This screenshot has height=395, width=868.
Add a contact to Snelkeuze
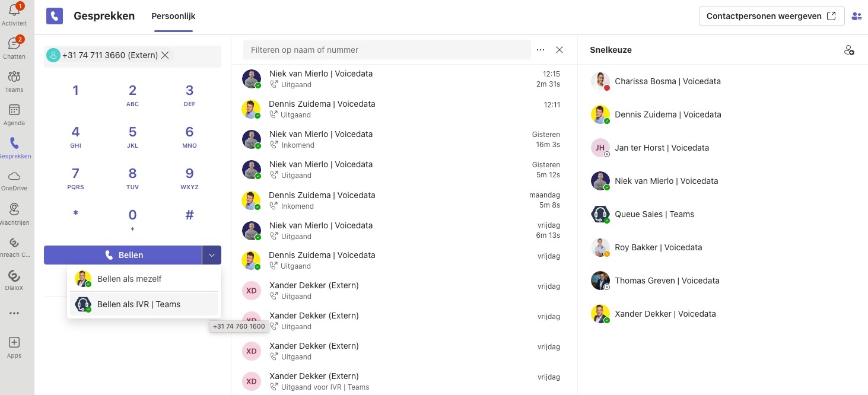[x=849, y=50]
